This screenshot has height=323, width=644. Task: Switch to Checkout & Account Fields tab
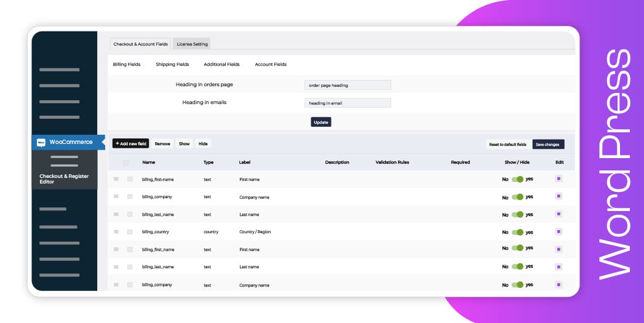(x=140, y=44)
